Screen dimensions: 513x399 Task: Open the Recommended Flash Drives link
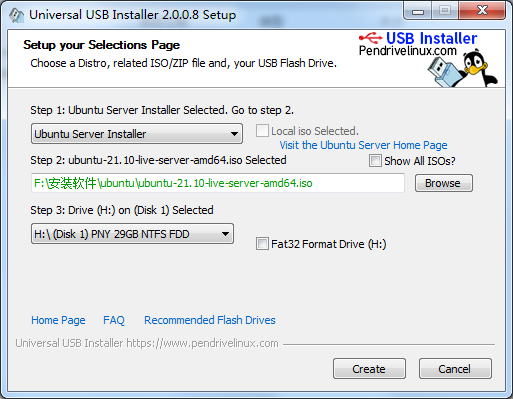[210, 320]
